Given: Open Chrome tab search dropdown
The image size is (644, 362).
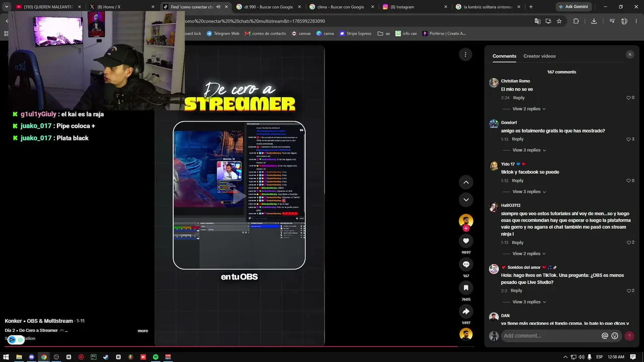Looking at the screenshot, I should [6, 7].
